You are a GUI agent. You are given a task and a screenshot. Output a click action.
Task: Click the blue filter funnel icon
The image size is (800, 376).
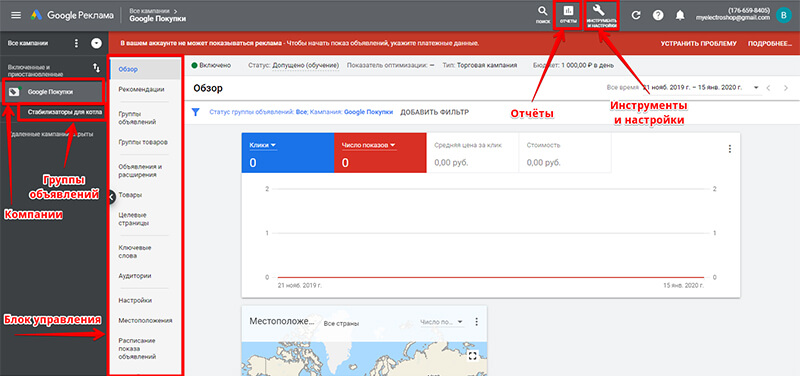tap(195, 112)
